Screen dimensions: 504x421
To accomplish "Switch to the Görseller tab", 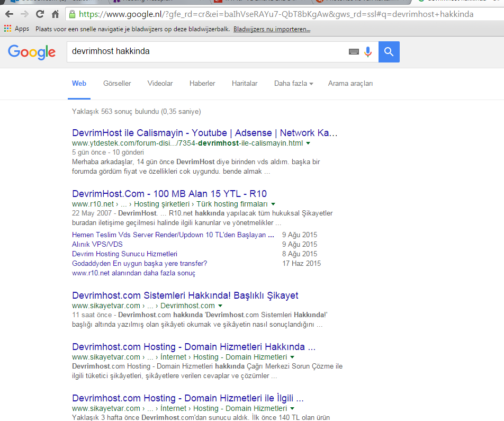I will click(117, 83).
